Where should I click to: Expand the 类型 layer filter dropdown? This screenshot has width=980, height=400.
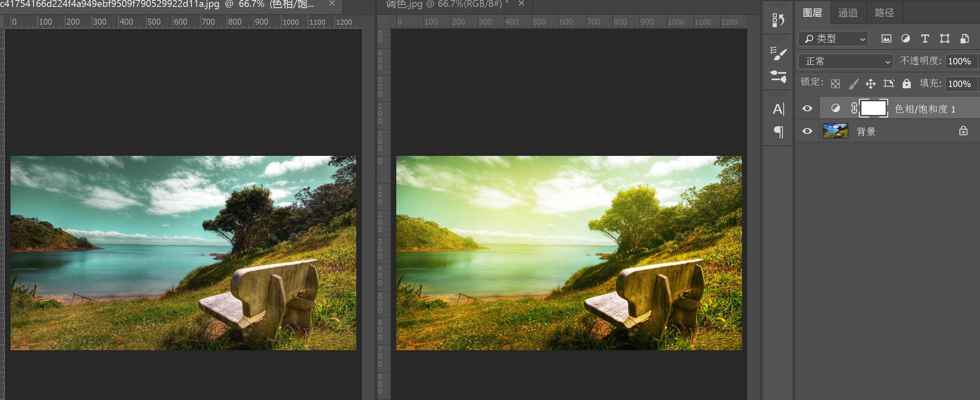point(833,39)
